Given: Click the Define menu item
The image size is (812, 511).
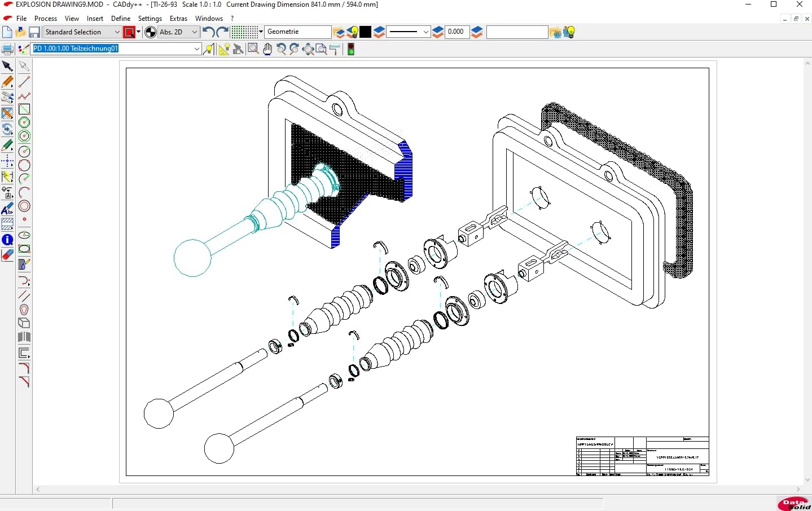Looking at the screenshot, I should [121, 19].
